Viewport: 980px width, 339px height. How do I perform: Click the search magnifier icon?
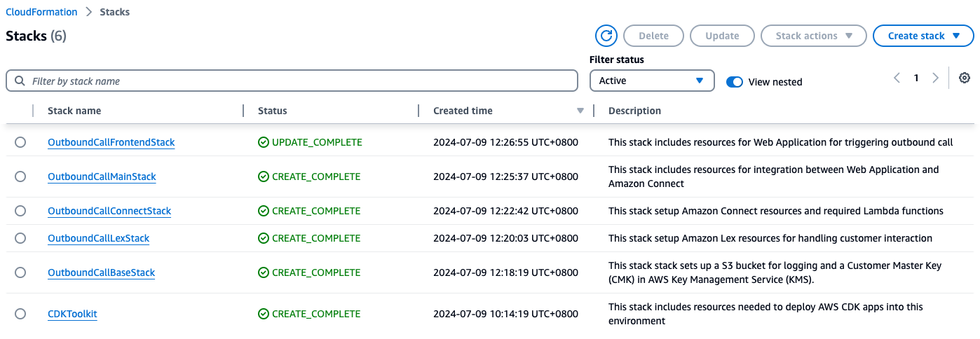point(20,81)
